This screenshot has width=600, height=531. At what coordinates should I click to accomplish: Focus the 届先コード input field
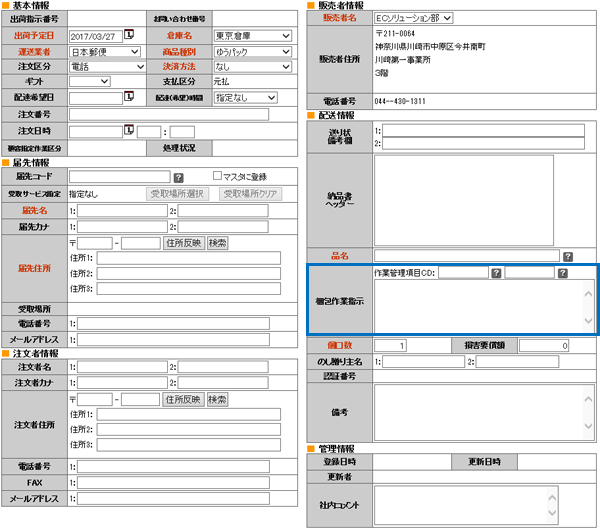click(x=119, y=177)
